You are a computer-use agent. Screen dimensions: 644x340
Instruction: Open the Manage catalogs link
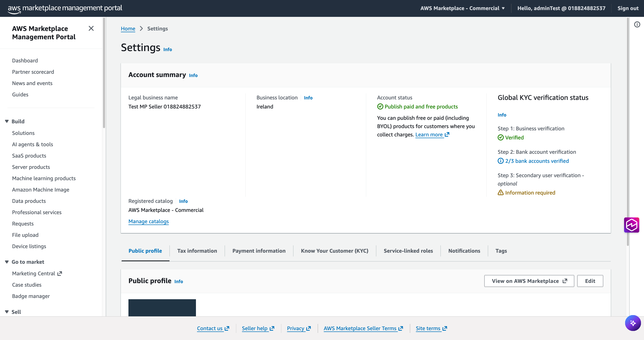[149, 221]
